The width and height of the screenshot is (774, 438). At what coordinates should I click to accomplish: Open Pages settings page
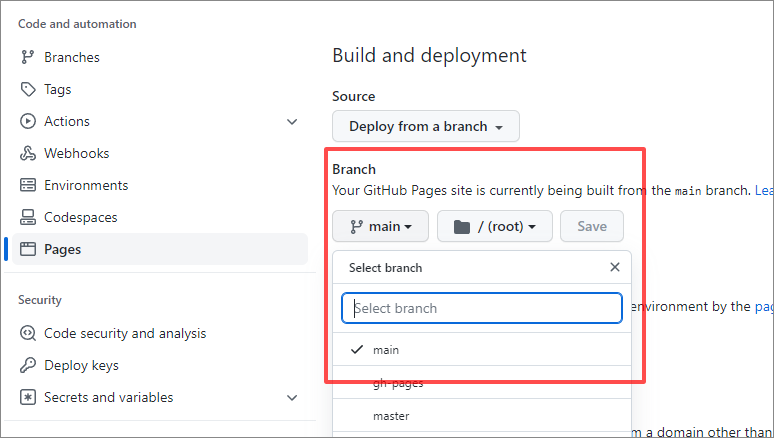tap(160, 249)
